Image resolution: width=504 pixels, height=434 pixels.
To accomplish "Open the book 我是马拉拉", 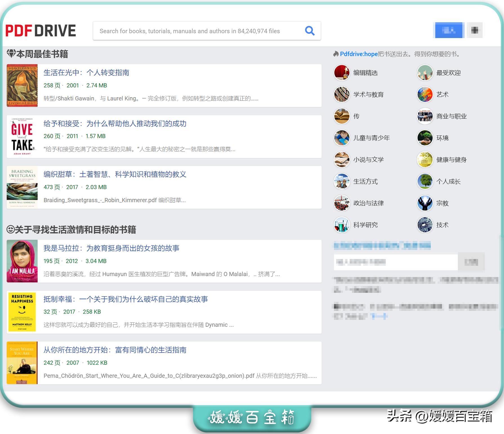I will [112, 248].
